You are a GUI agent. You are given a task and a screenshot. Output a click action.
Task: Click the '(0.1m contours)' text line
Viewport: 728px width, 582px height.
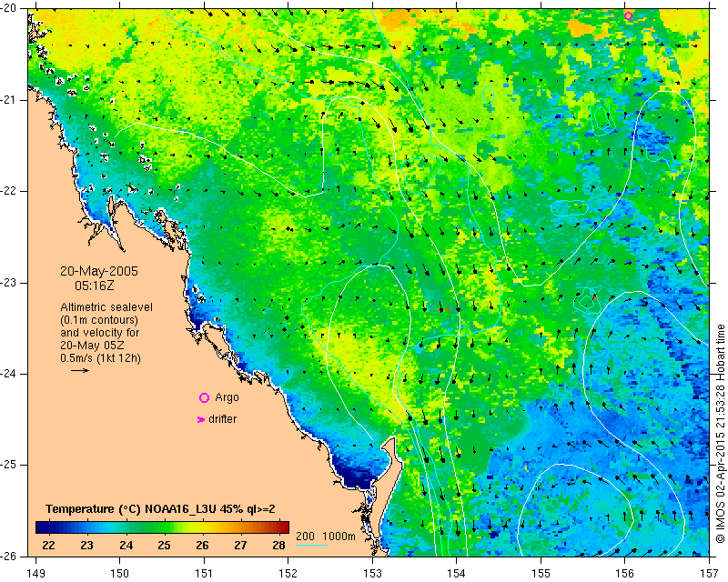point(99,320)
